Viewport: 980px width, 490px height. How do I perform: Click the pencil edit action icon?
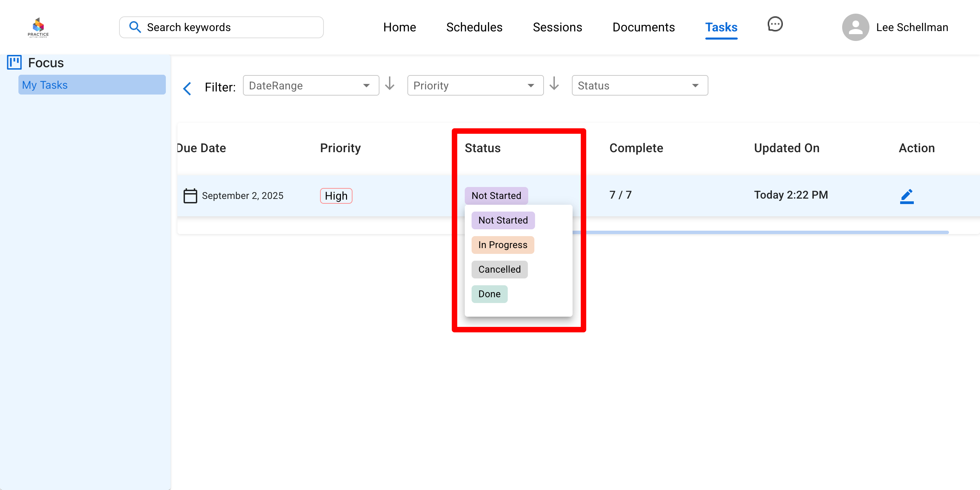point(907,196)
